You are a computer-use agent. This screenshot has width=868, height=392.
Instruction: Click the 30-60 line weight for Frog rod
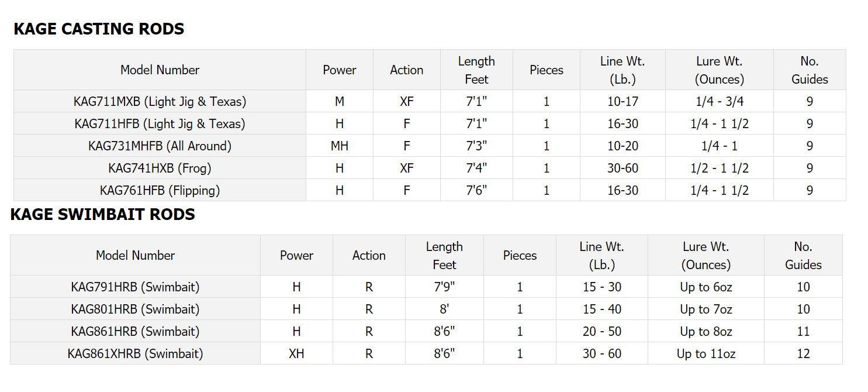tap(623, 168)
